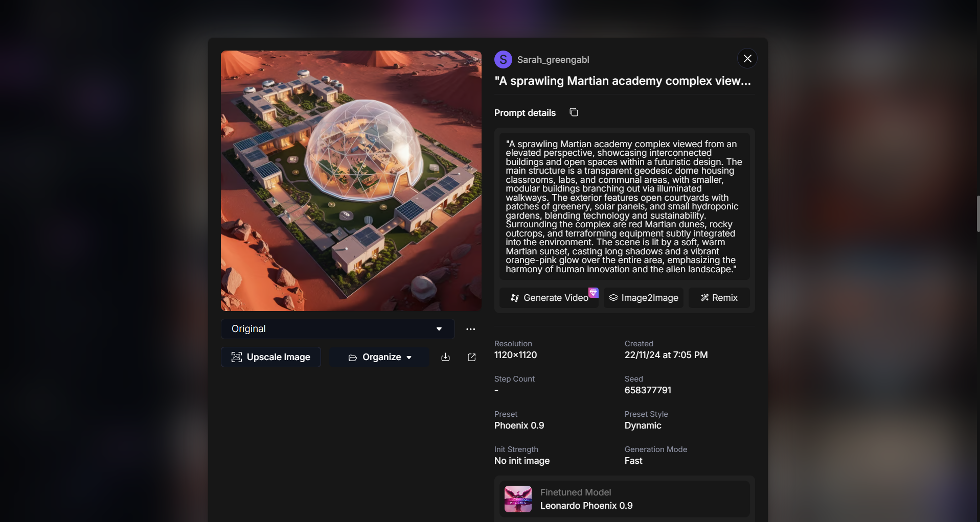
Task: Select the Image2Image option
Action: click(x=643, y=298)
